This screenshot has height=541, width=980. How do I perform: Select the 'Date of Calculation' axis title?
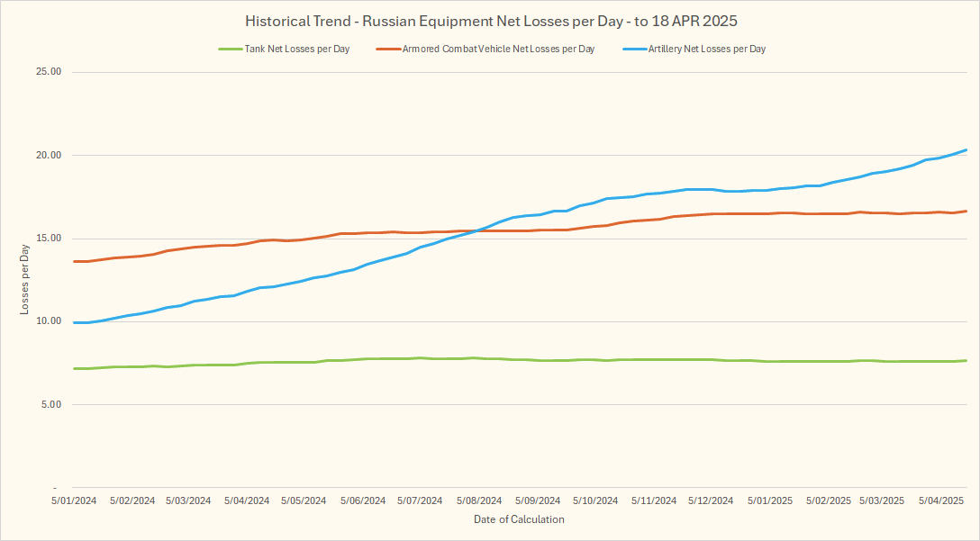click(519, 519)
